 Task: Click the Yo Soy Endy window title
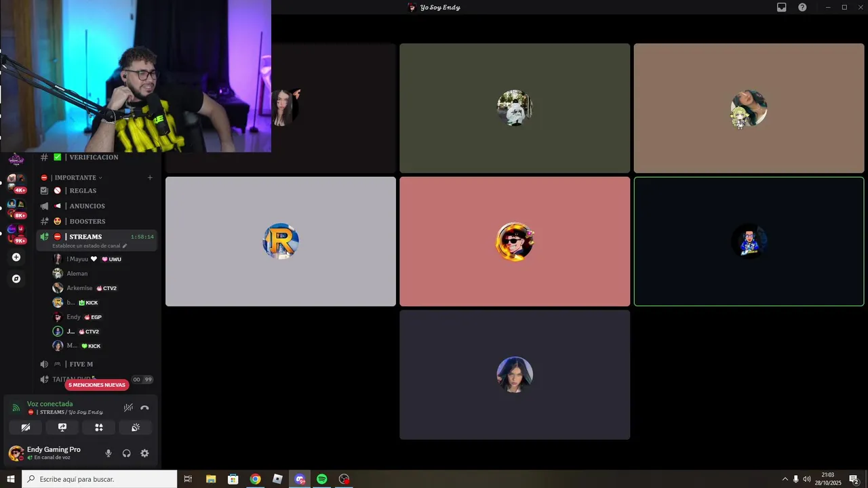click(440, 7)
